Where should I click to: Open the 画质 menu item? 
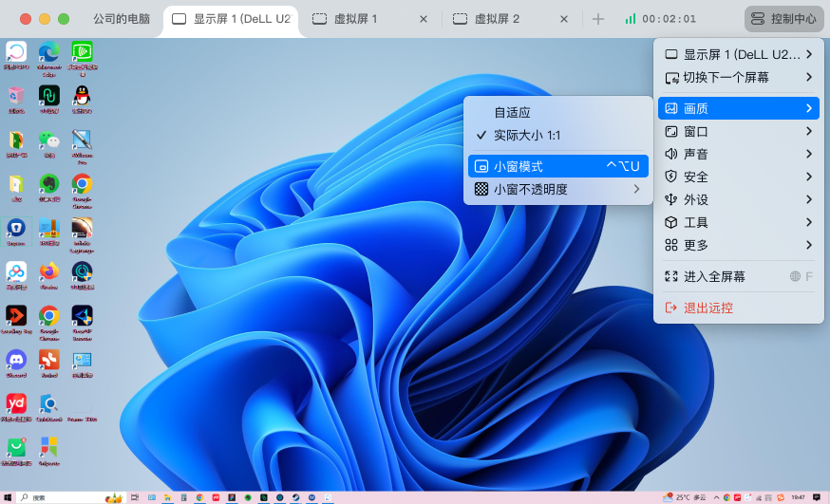[x=739, y=108]
